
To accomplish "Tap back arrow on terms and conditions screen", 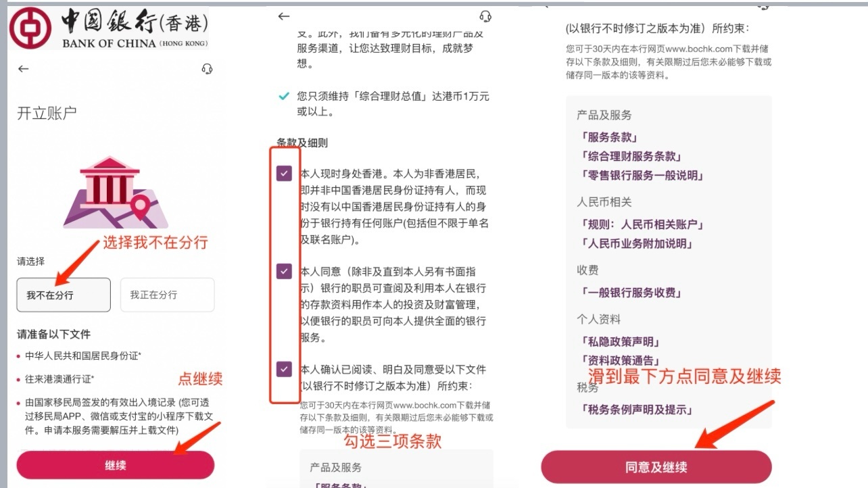I will [284, 16].
